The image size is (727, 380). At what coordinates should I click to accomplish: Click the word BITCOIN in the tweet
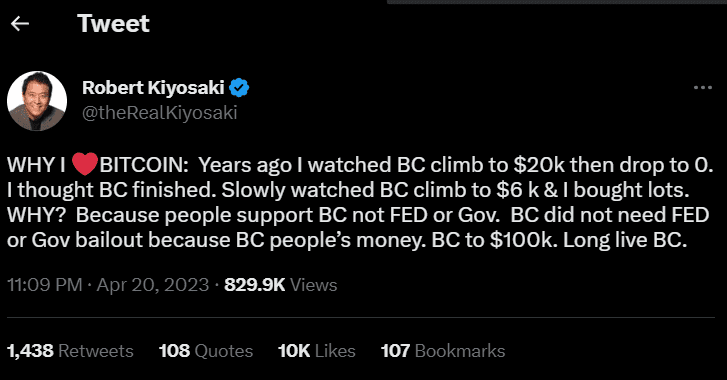coord(144,165)
